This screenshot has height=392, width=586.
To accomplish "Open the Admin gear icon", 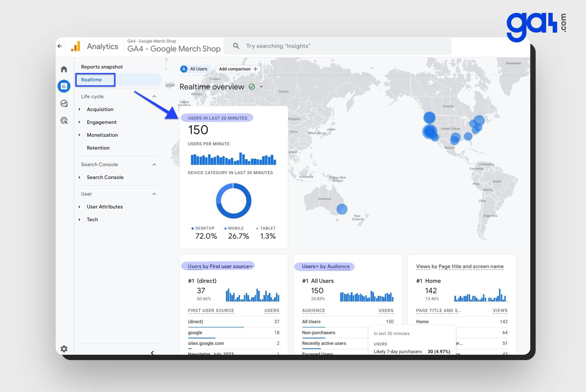I will 64,348.
